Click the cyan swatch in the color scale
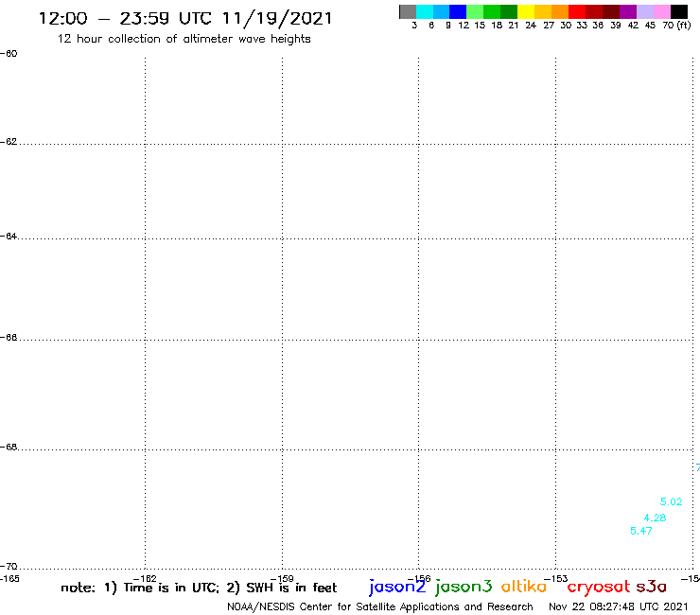Screen dimensions: 700x615 (x=425, y=11)
